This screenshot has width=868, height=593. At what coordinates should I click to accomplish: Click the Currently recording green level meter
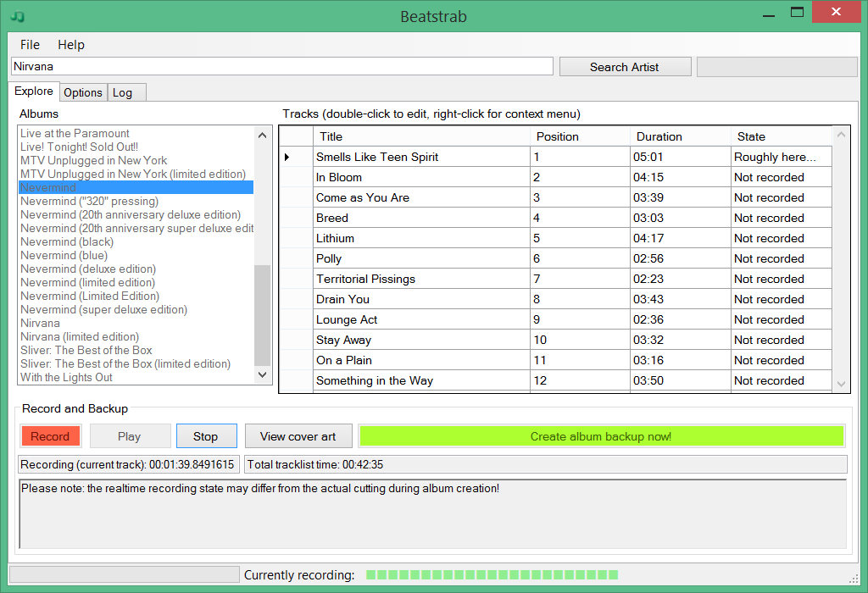(492, 574)
